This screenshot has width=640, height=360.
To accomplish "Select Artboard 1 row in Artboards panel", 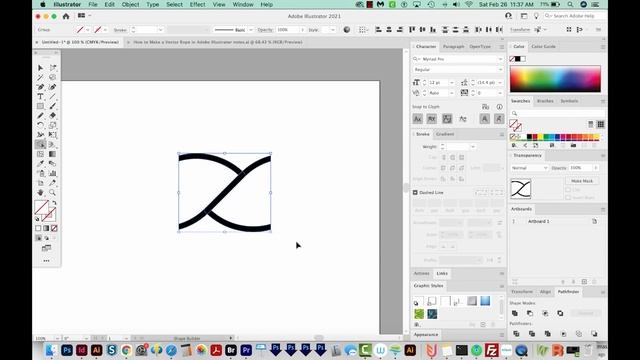I will point(555,221).
